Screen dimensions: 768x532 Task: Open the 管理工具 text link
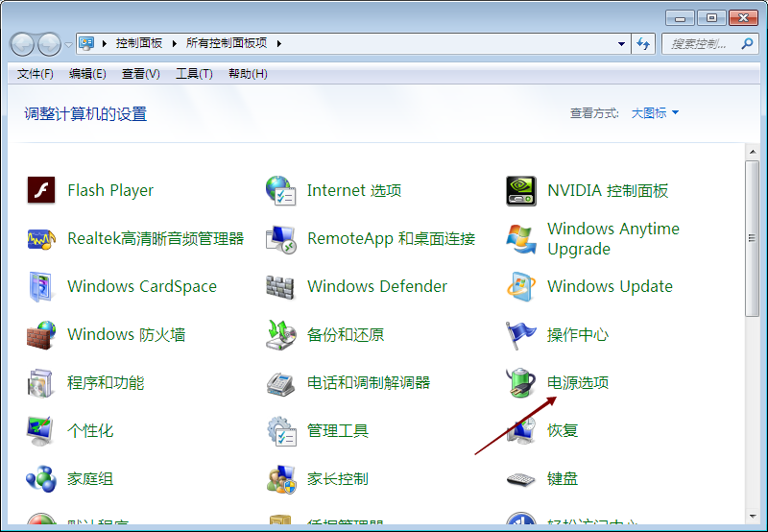tap(338, 430)
